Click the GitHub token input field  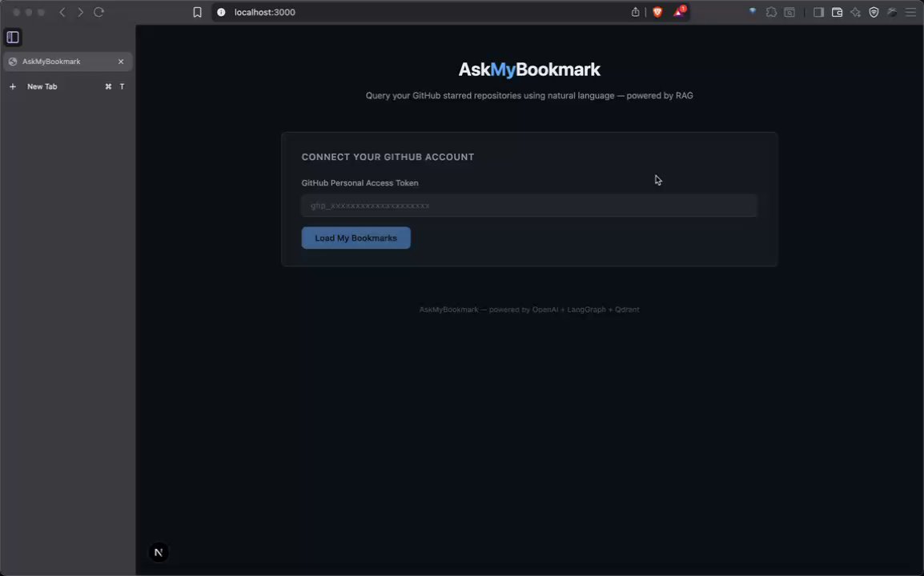click(529, 206)
